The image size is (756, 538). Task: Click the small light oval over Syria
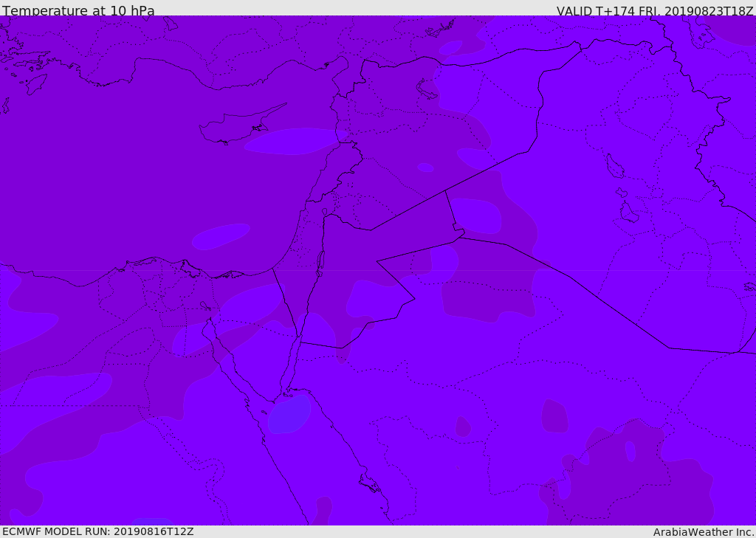[425, 168]
